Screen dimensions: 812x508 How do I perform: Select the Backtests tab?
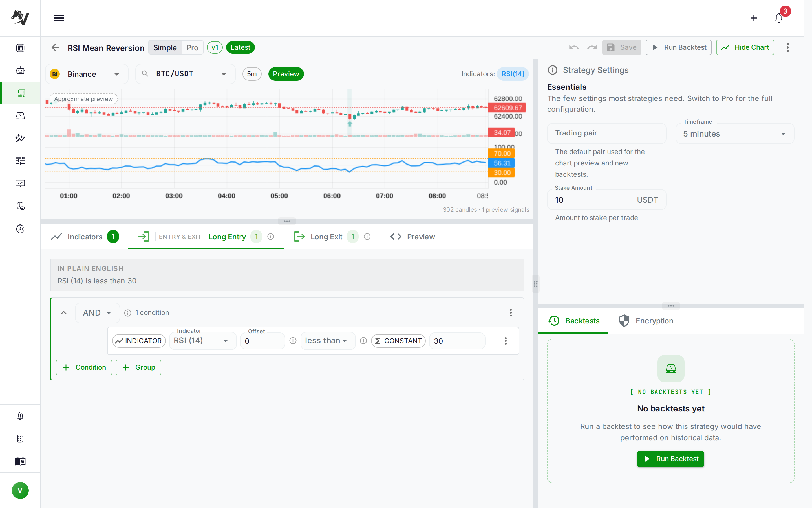(x=573, y=321)
